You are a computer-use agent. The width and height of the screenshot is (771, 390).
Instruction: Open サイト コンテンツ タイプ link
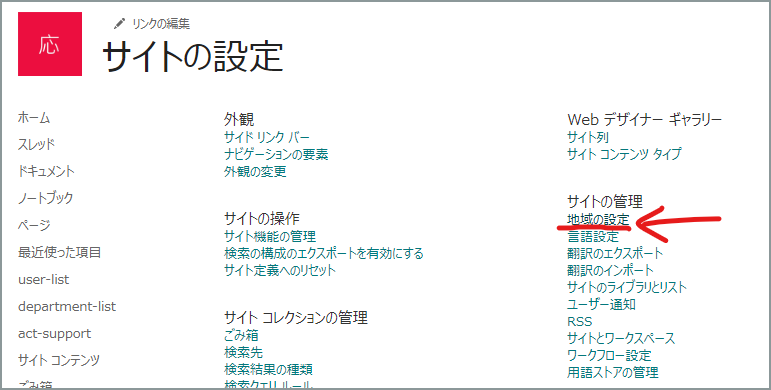[x=624, y=154]
